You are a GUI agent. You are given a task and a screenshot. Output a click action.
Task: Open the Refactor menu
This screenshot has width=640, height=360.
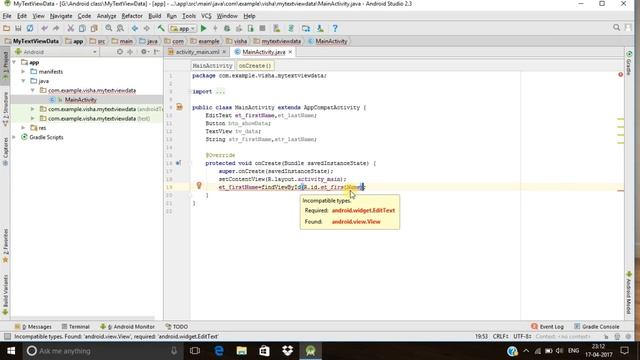point(132,16)
